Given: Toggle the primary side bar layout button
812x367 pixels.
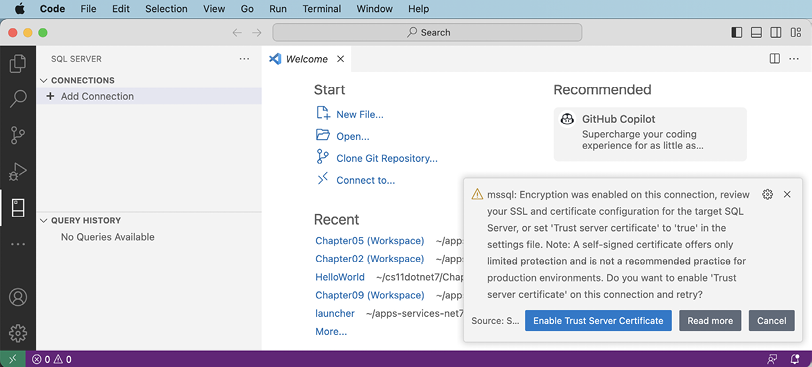Looking at the screenshot, I should coord(736,33).
